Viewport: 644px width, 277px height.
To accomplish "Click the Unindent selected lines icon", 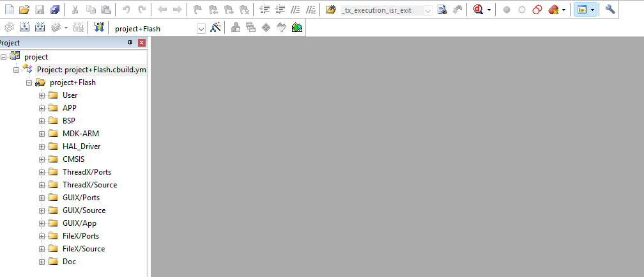I will tap(280, 10).
